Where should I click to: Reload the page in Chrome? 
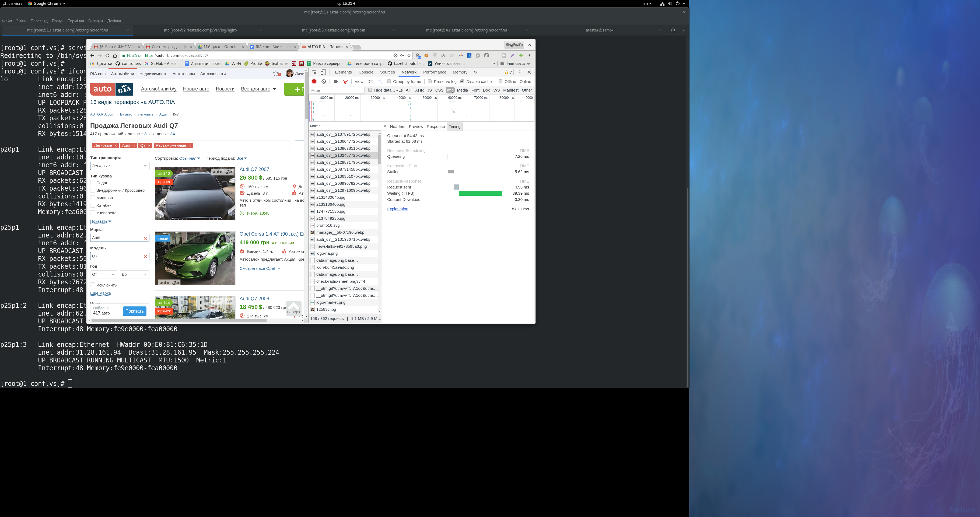click(107, 55)
